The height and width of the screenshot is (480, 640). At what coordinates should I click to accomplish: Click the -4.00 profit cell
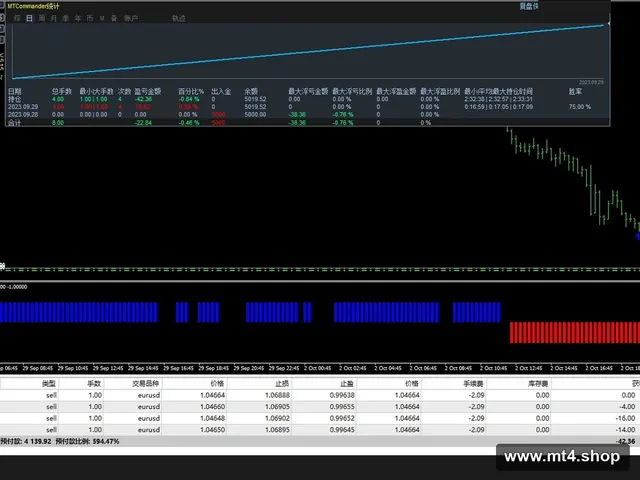(x=627, y=407)
